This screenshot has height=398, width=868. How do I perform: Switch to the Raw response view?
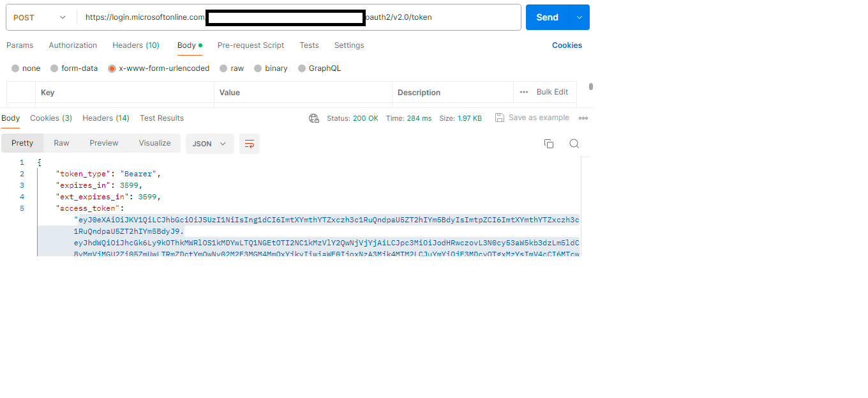pyautogui.click(x=61, y=143)
